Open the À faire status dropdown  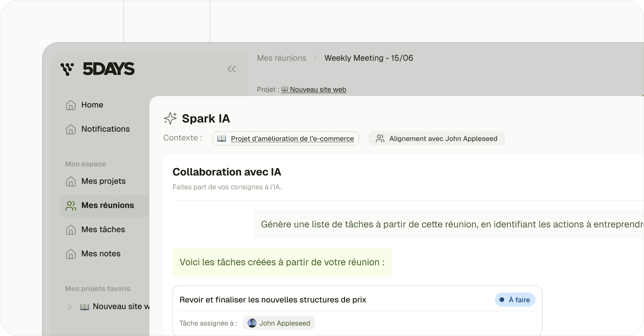[x=515, y=300]
